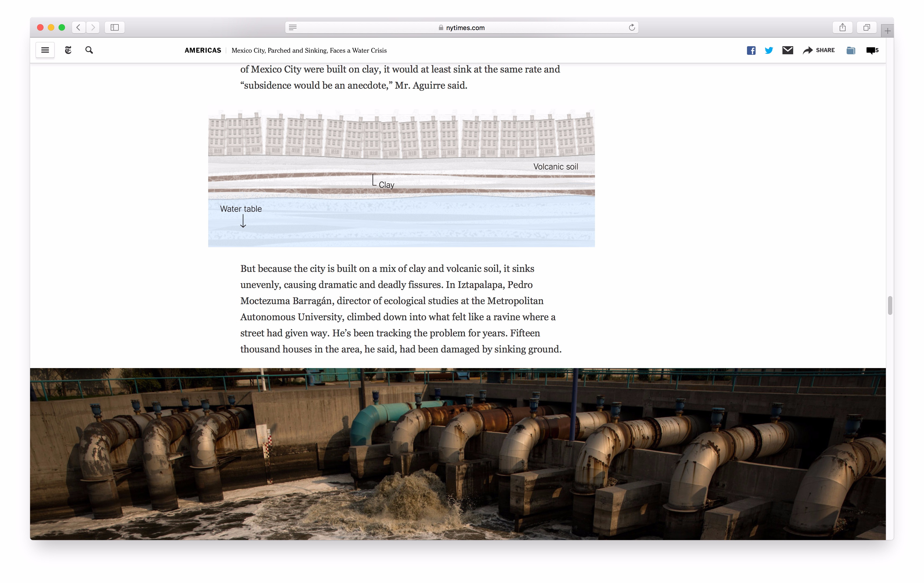The width and height of the screenshot is (924, 583).
Task: Toggle Safari sidebar view
Action: pyautogui.click(x=114, y=27)
